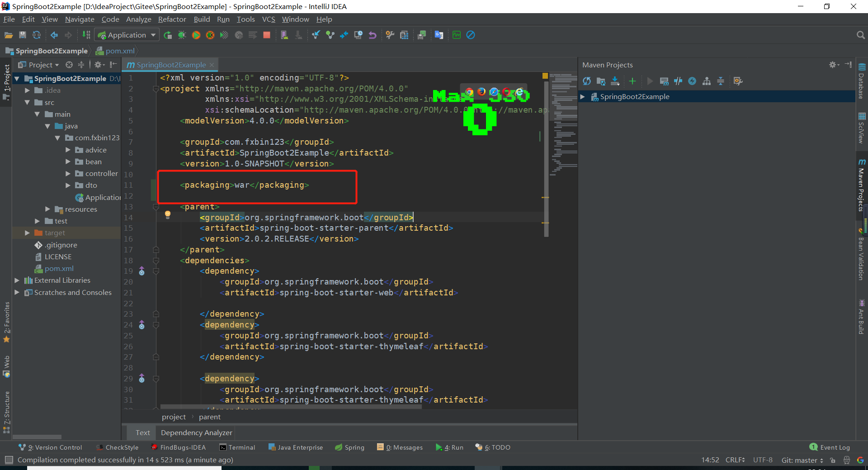Click Reimport All Maven Projects icon

[x=587, y=81]
